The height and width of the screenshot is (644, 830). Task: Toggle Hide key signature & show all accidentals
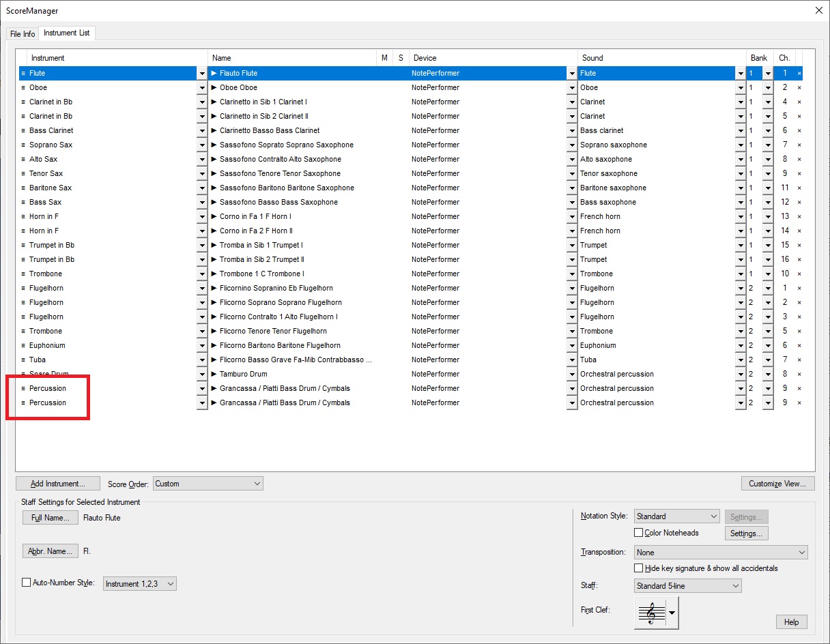pos(639,568)
